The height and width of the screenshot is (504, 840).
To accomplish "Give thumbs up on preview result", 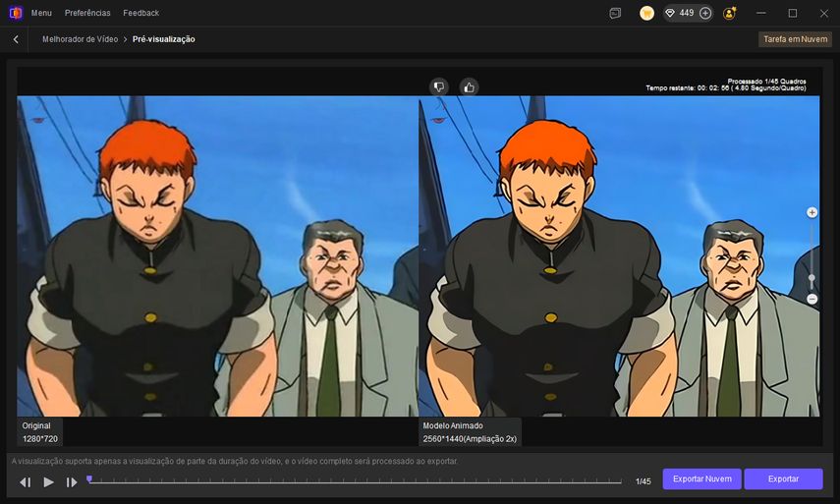I will [x=469, y=86].
